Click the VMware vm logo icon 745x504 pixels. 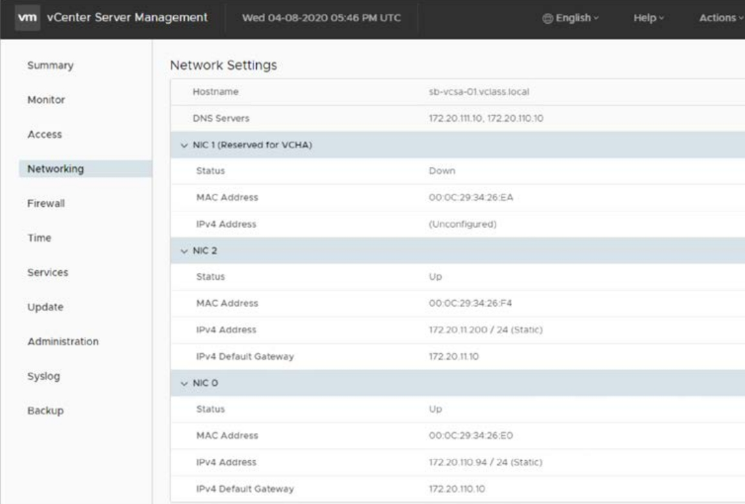click(x=27, y=18)
